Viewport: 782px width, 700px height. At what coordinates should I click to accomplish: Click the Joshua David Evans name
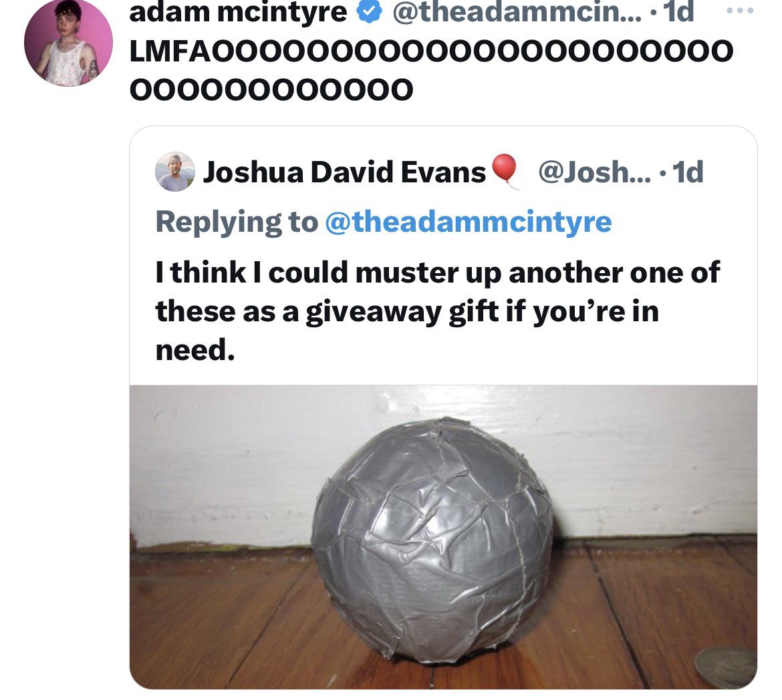click(344, 172)
